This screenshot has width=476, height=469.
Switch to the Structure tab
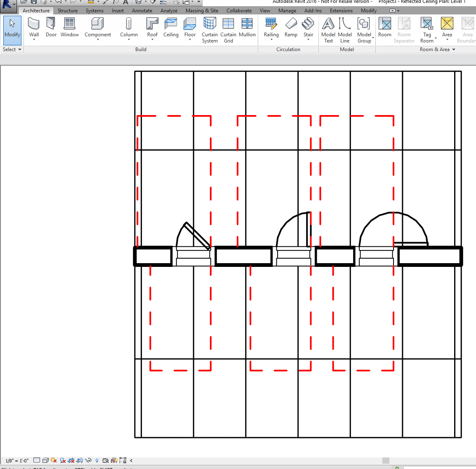[67, 11]
